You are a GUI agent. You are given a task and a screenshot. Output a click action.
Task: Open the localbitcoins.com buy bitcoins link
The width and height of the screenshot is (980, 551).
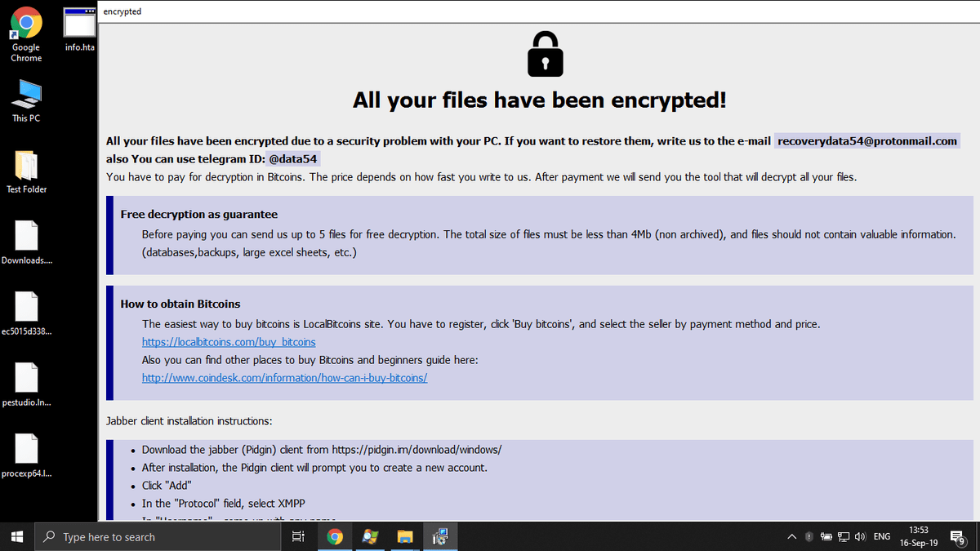[229, 342]
